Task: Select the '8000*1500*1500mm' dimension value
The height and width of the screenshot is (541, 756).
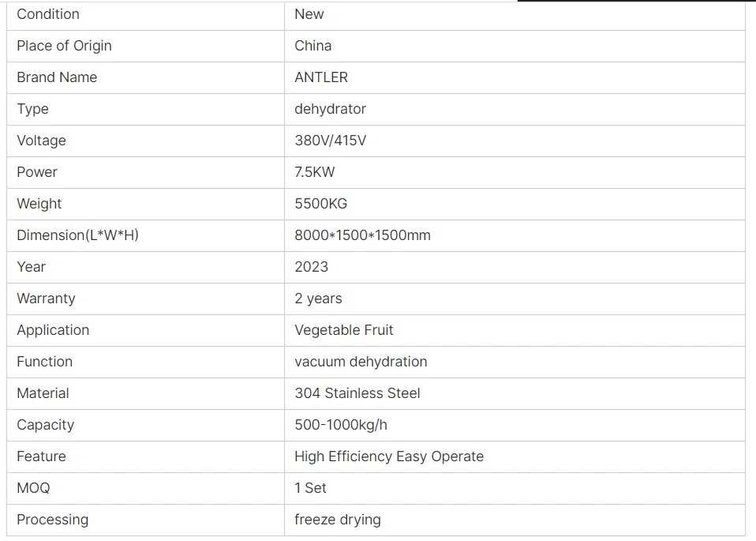Action: click(362, 235)
